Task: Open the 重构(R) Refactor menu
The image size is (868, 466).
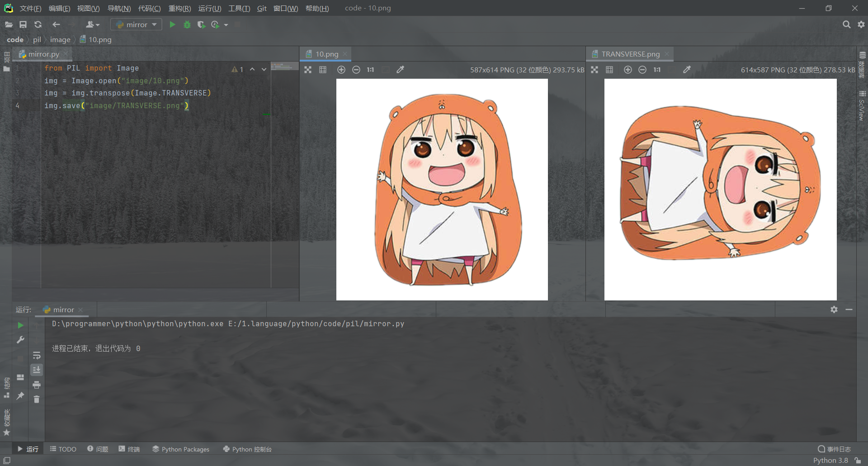Action: pos(179,8)
